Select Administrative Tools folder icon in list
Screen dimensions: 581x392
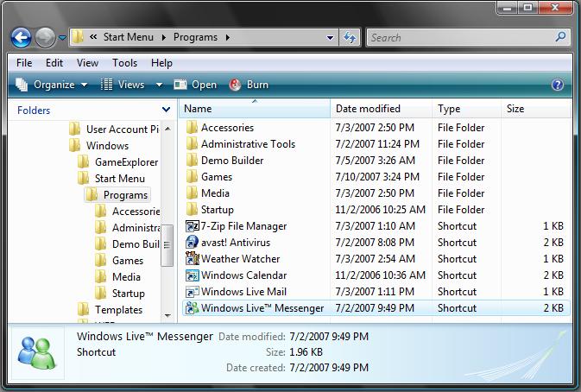pyautogui.click(x=192, y=143)
